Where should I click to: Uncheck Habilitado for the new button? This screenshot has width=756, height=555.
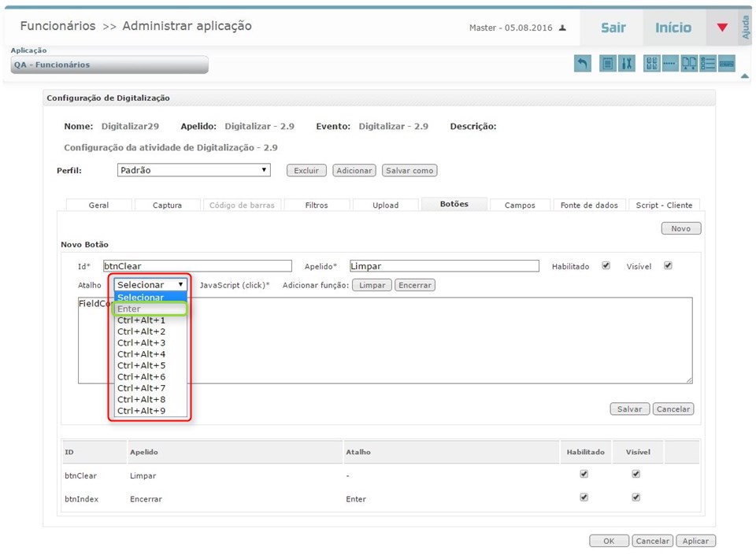click(x=606, y=265)
